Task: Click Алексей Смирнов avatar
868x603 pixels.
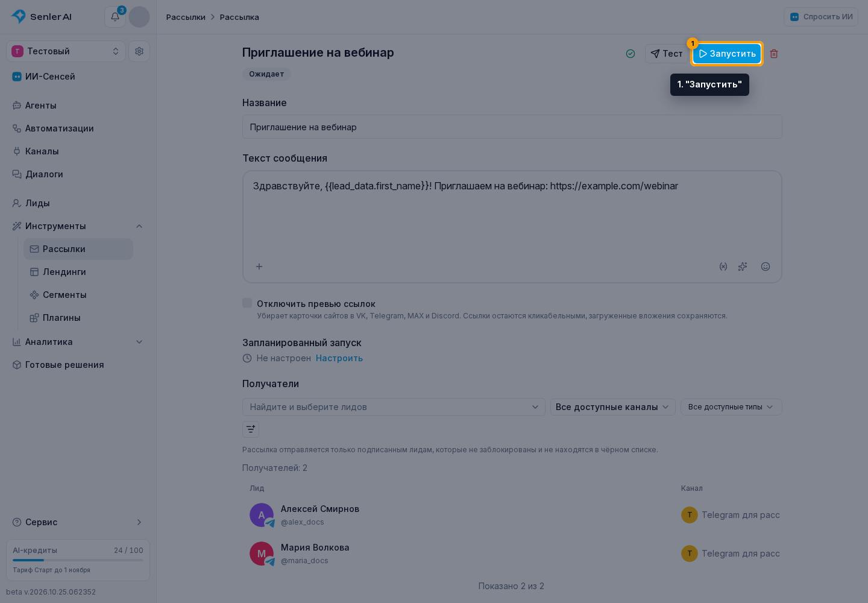Action: pos(262,515)
